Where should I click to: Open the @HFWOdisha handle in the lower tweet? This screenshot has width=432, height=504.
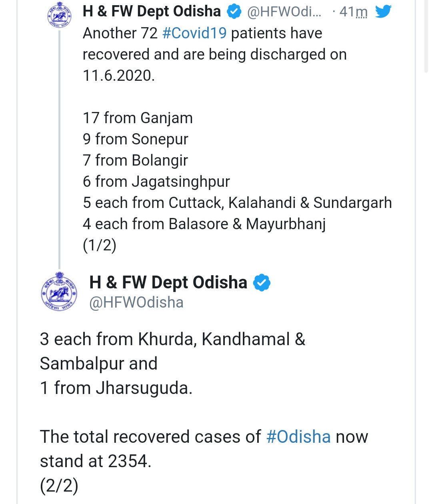tap(136, 302)
